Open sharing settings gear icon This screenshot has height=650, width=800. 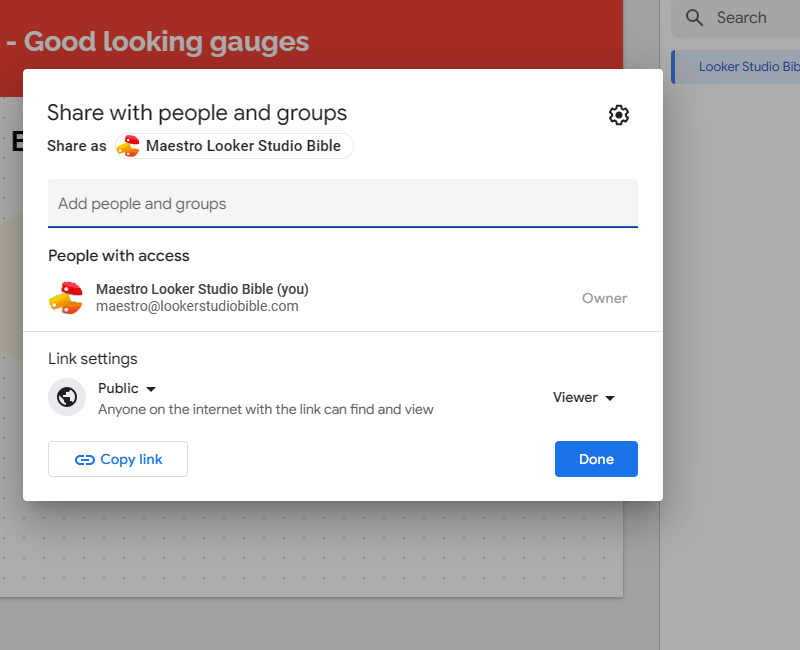[618, 115]
